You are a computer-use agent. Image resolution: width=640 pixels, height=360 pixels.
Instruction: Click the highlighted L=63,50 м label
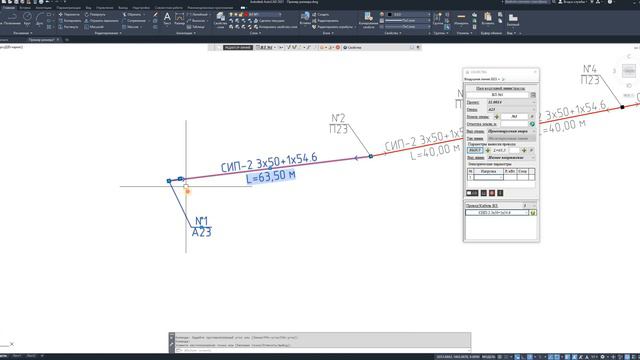pyautogui.click(x=271, y=177)
